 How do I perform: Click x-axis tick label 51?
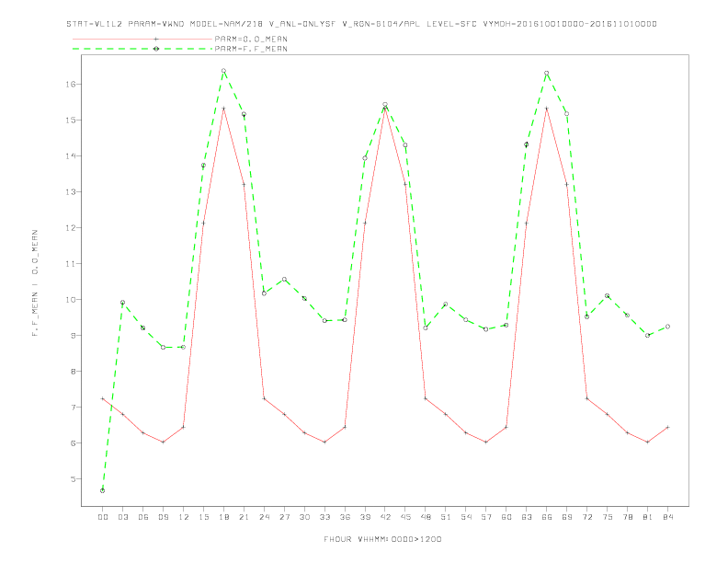tap(446, 517)
